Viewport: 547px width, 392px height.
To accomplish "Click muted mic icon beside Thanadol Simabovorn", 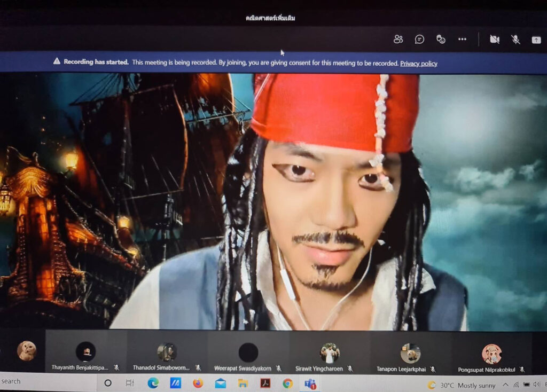I will [198, 367].
